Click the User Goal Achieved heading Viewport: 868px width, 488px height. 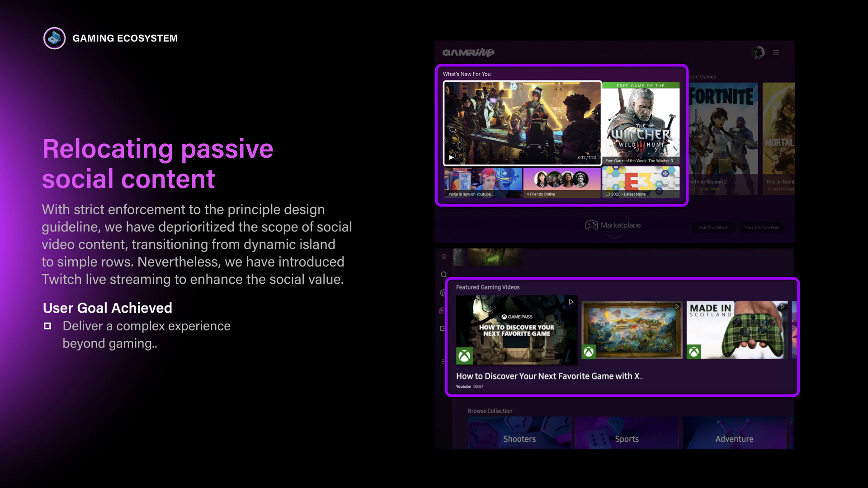pyautogui.click(x=108, y=308)
